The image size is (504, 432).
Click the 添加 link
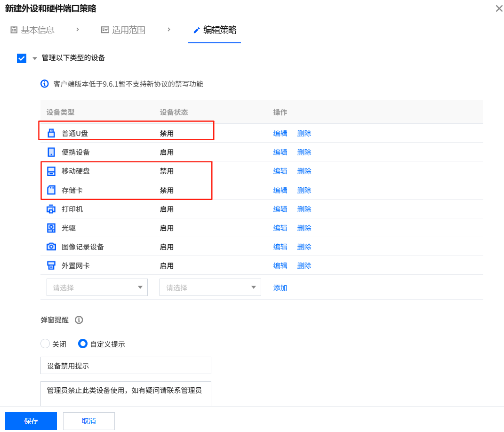click(280, 287)
